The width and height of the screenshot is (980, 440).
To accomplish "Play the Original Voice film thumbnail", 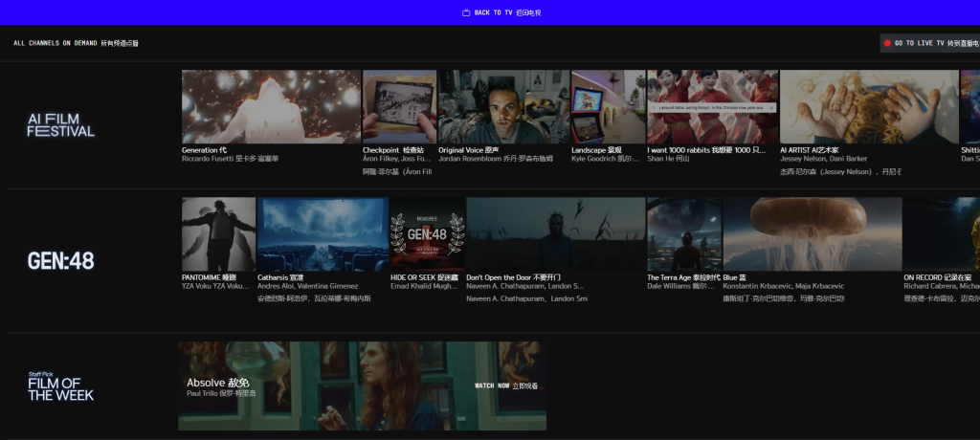I will point(503,106).
